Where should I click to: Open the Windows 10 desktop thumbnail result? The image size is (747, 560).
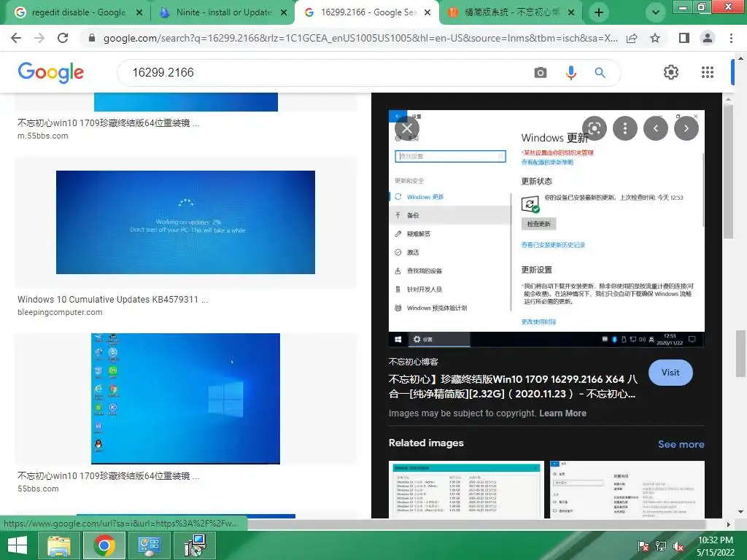(185, 399)
